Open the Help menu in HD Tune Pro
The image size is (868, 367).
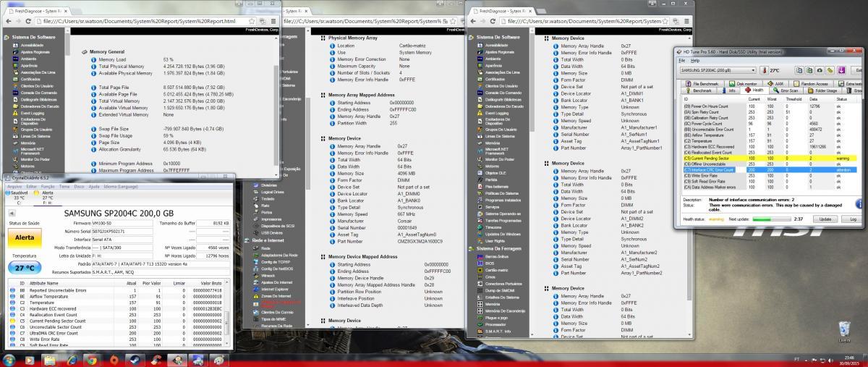695,61
